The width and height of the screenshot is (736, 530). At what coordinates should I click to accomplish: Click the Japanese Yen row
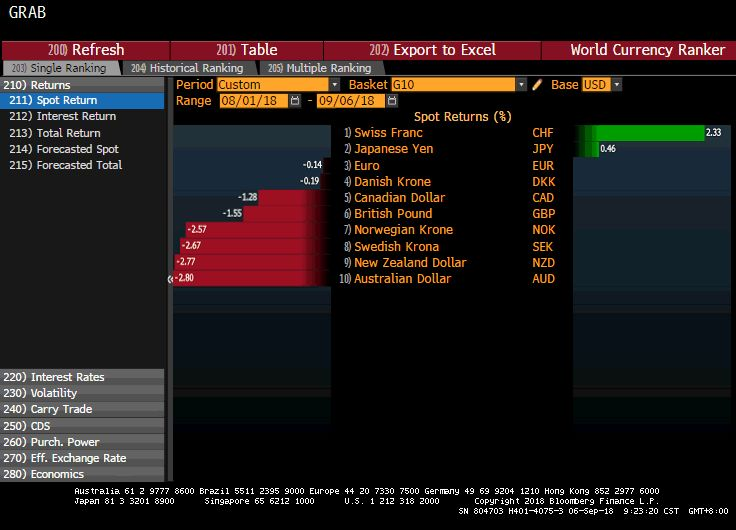tap(451, 149)
